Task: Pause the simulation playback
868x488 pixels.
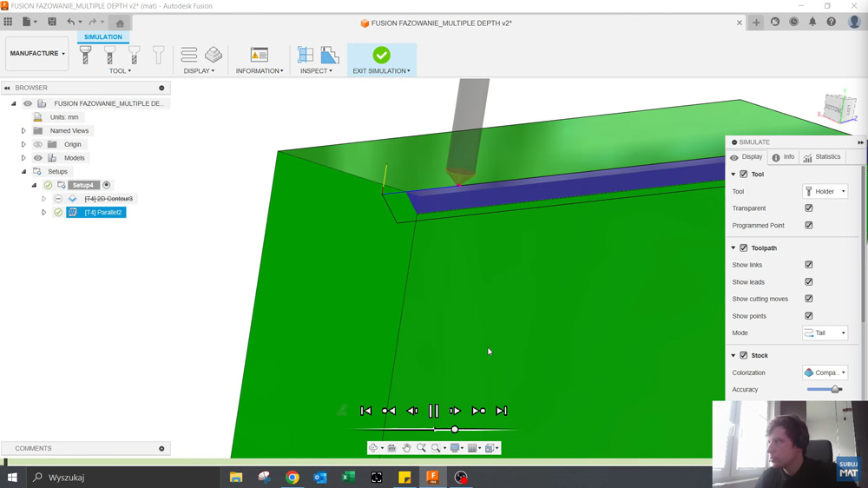Action: (x=434, y=411)
